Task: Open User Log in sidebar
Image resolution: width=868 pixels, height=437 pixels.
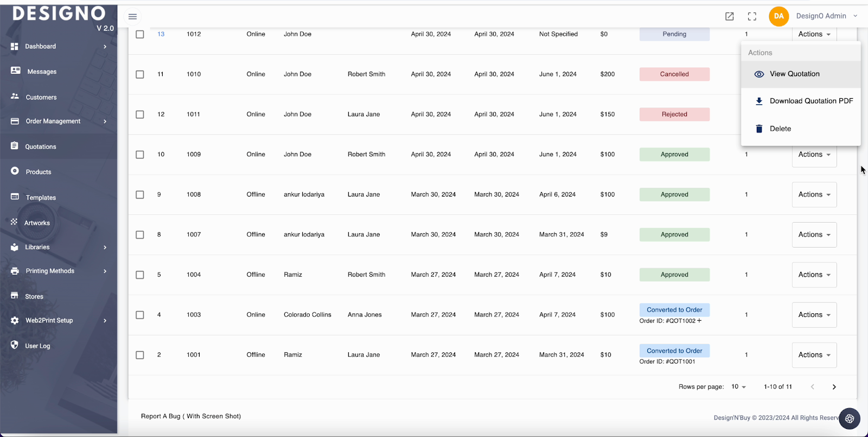Action: (x=37, y=346)
